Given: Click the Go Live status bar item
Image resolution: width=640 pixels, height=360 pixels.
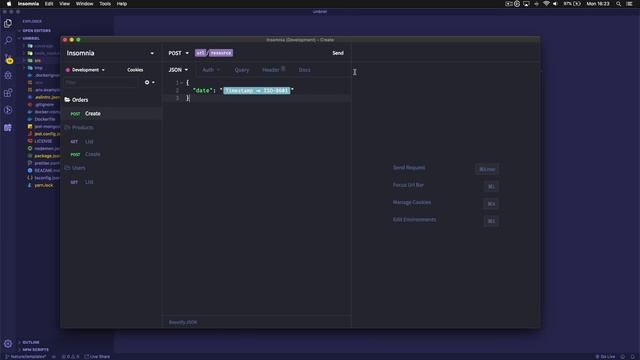Looking at the screenshot, I should [x=605, y=357].
